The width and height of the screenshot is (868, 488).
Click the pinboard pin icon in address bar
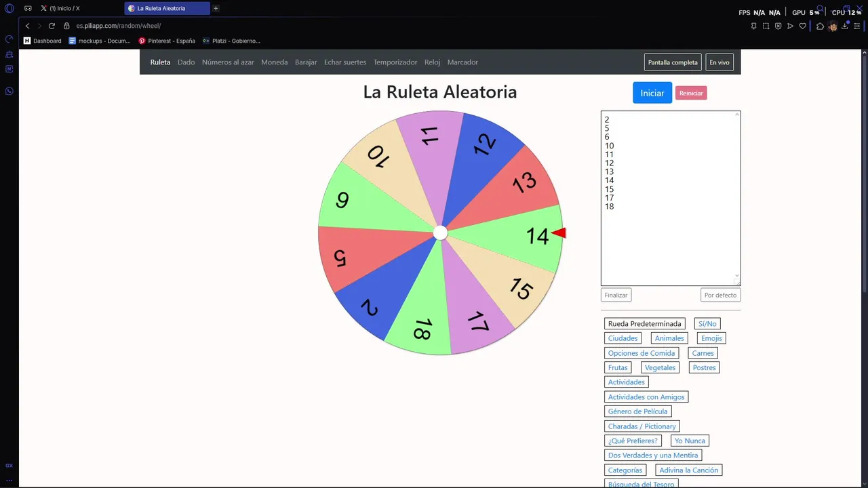pos(753,26)
